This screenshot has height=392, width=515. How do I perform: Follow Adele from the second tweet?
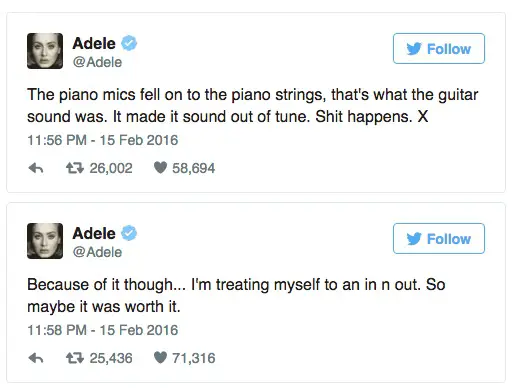pyautogui.click(x=439, y=239)
